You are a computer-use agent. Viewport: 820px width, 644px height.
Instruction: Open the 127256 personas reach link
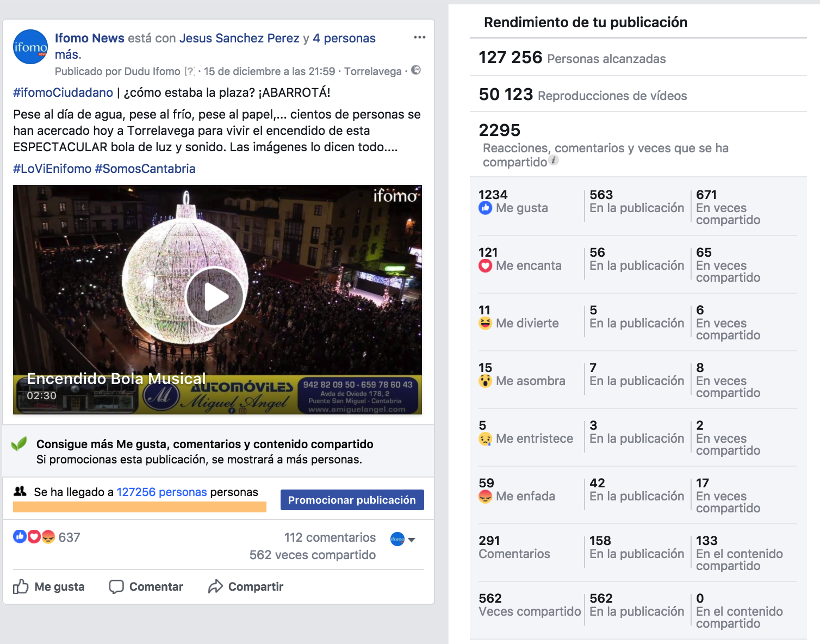click(x=161, y=492)
